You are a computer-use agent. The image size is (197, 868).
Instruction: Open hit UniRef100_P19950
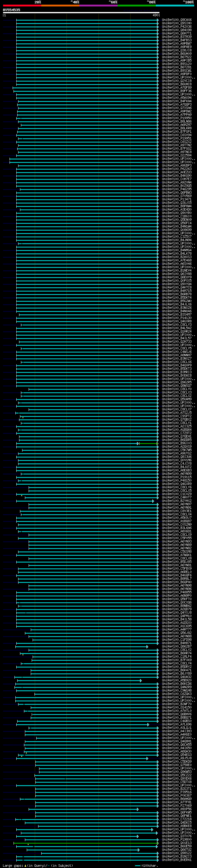177,118
